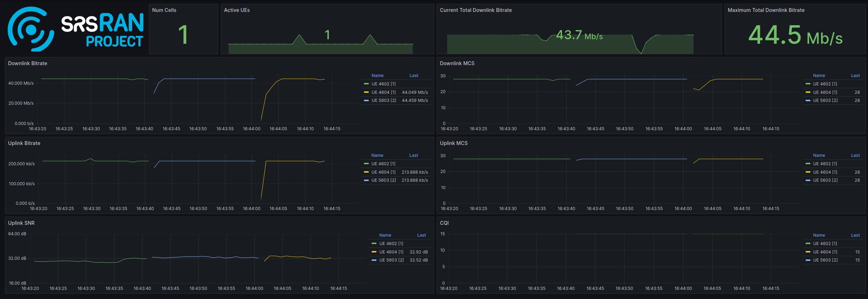Image resolution: width=868 pixels, height=299 pixels.
Task: Toggle the UE 4604 [1] series in the Downlink Bitrate legend
Action: coord(384,92)
